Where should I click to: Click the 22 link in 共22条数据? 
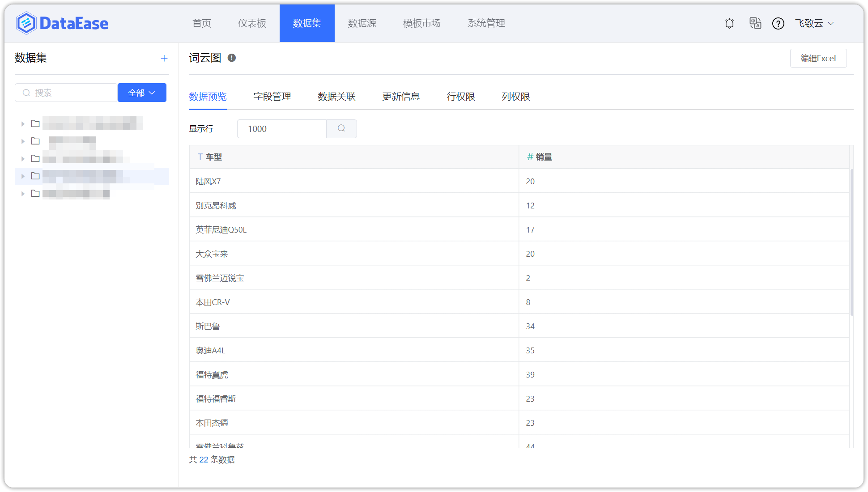[204, 460]
